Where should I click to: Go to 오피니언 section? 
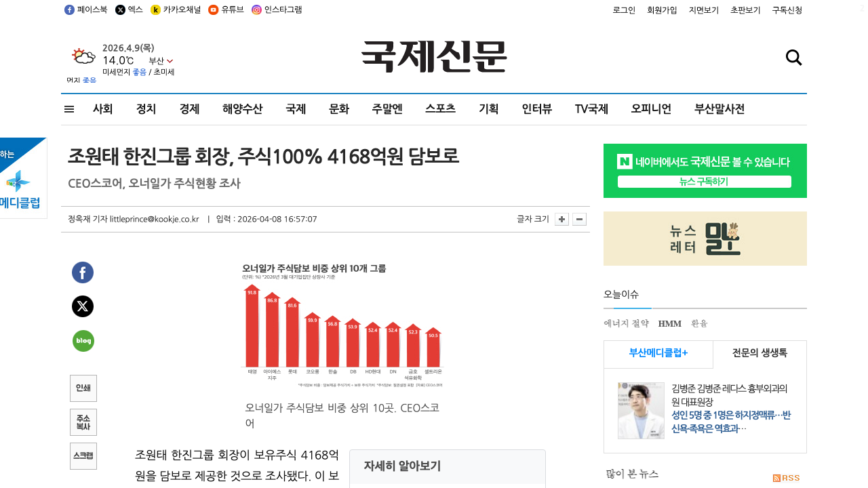point(651,109)
